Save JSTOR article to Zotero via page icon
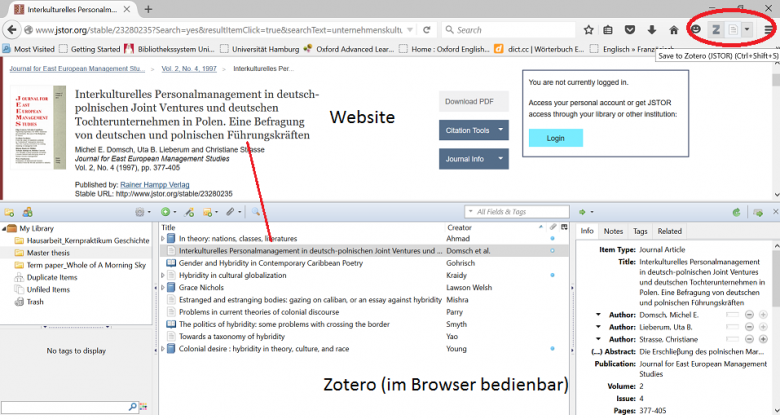 pos(733,30)
